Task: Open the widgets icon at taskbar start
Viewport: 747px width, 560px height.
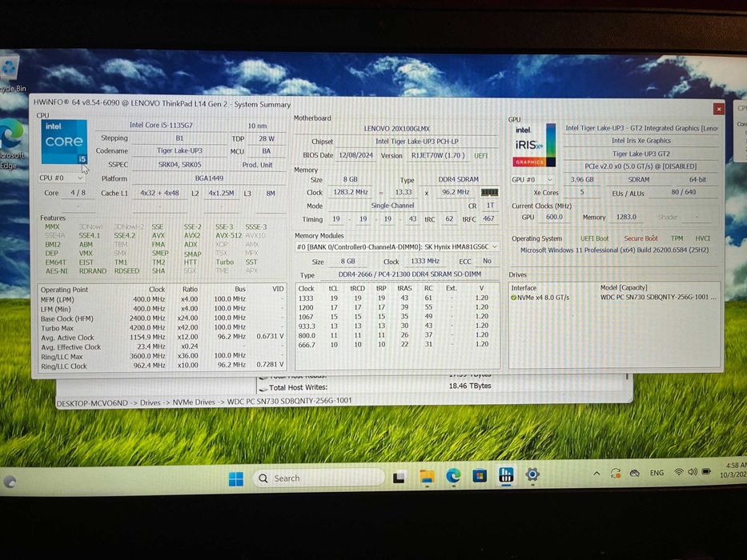Action: pos(10,482)
